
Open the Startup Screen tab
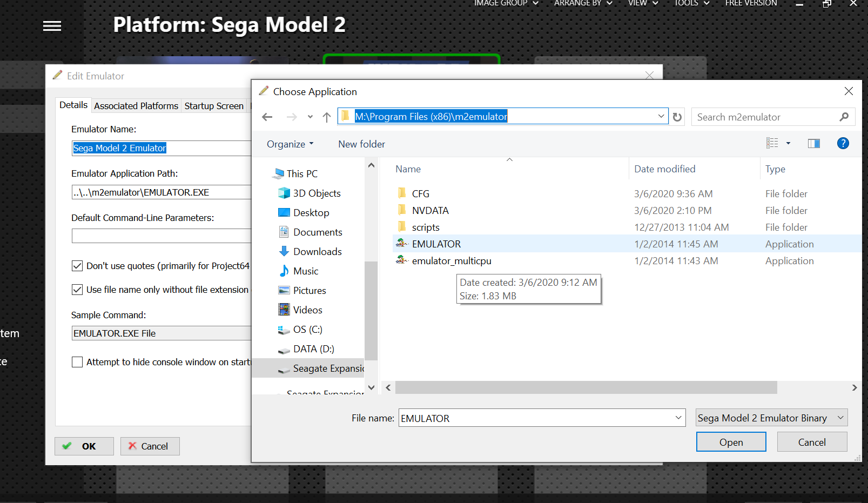click(214, 106)
